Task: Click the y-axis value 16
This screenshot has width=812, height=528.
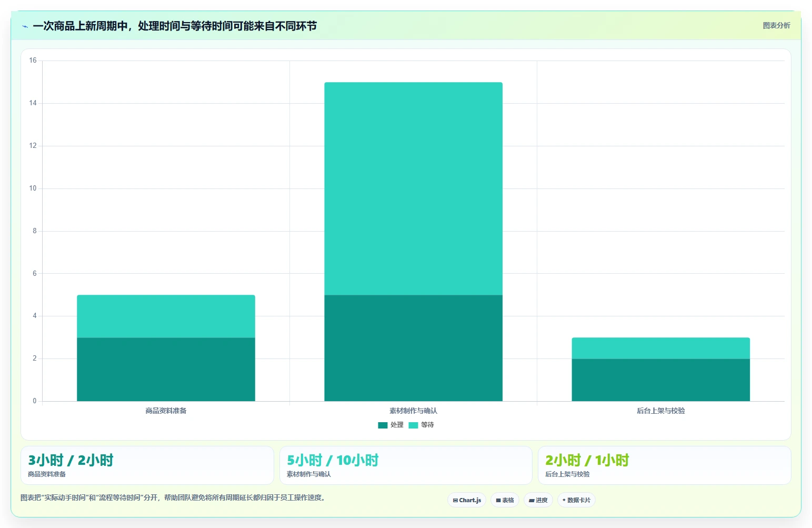Action: point(33,61)
